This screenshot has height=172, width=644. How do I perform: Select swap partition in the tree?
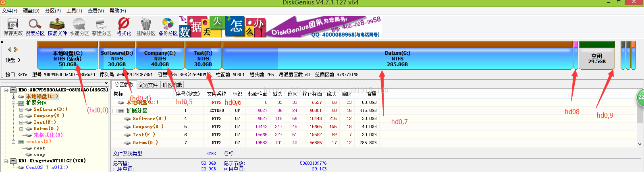(x=39, y=155)
